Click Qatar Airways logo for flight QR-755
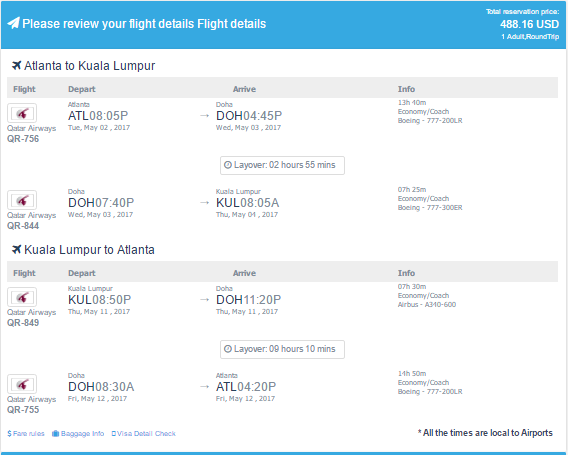Screen dimensions: 568x455 click(x=22, y=384)
